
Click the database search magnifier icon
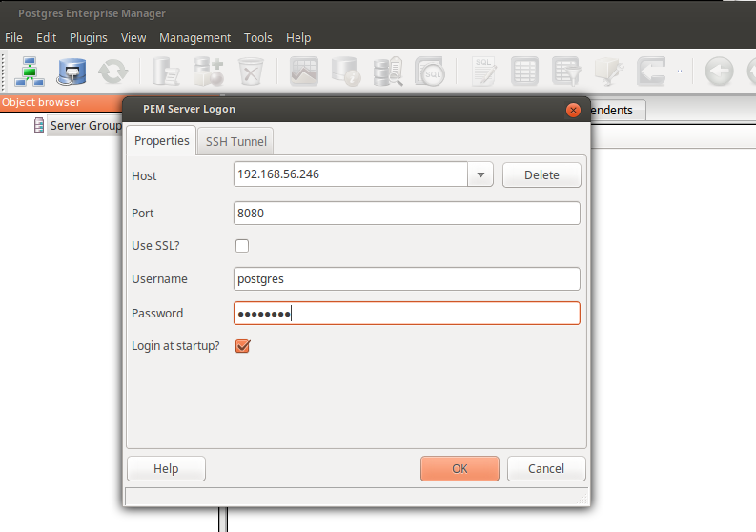[x=388, y=72]
